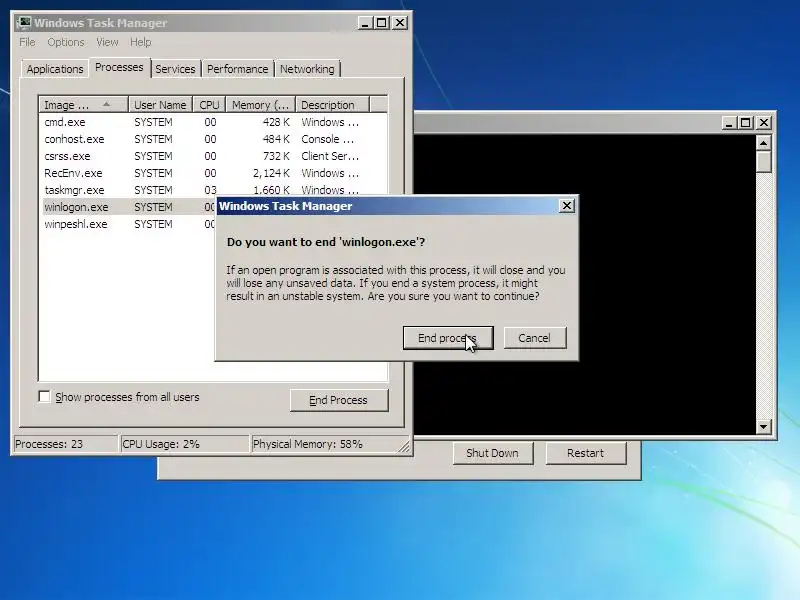This screenshot has height=600, width=800.
Task: Click the console scrollbar up arrow
Action: coord(763,143)
